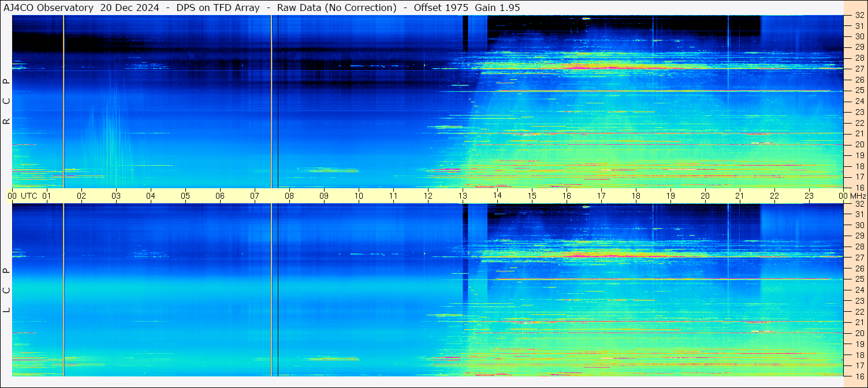Click hour label 13 on the UTC axis
Screen dimensions: 868x388
click(x=463, y=196)
